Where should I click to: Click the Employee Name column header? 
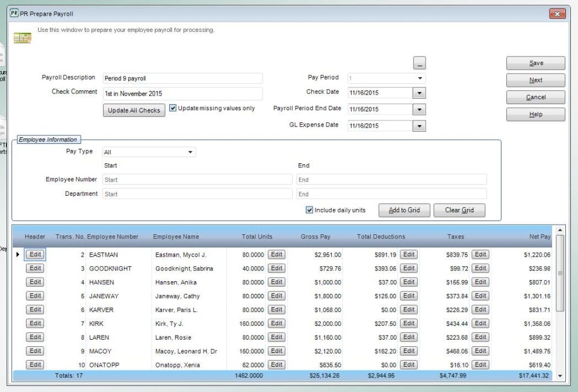[x=176, y=237]
